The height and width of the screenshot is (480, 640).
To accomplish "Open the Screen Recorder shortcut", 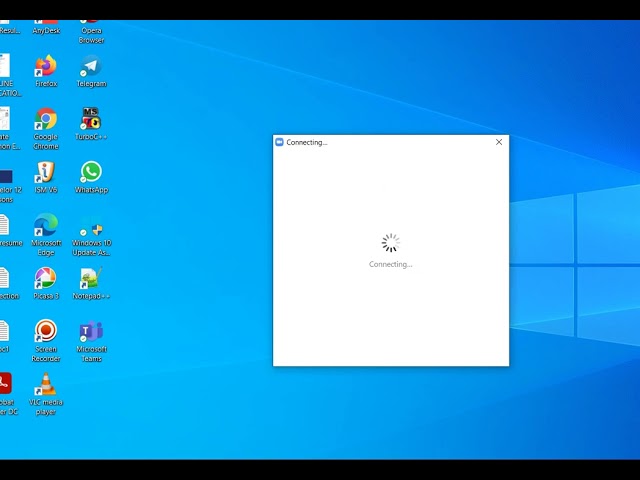I will (46, 332).
